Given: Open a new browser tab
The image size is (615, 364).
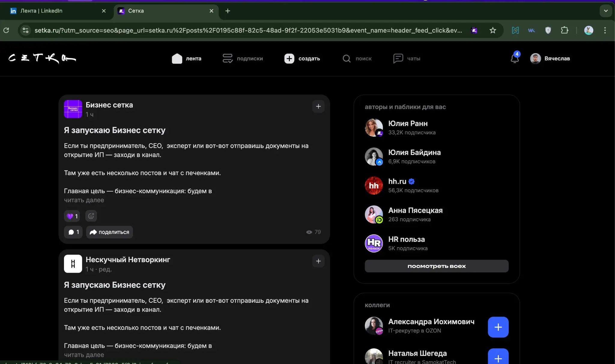Looking at the screenshot, I should tap(228, 11).
